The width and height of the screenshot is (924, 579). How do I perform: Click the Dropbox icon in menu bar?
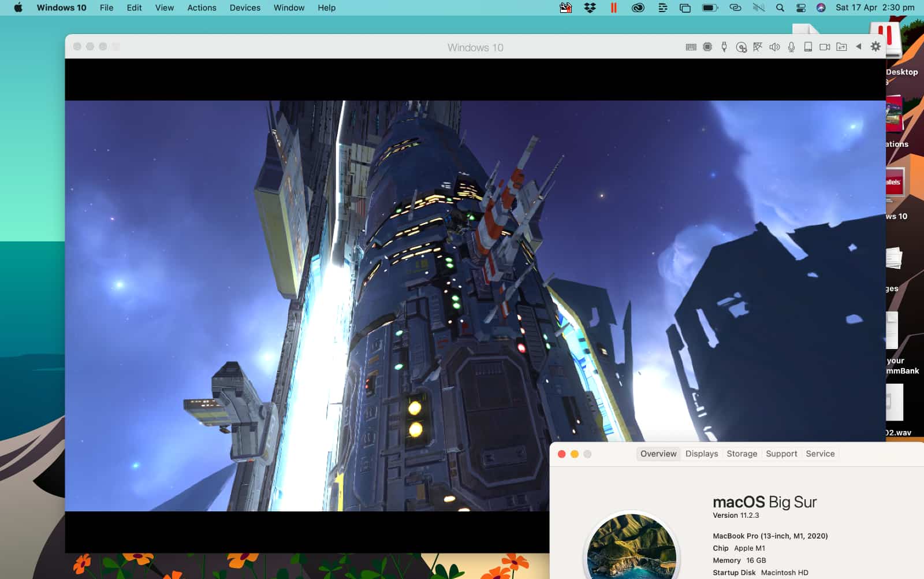(x=590, y=8)
